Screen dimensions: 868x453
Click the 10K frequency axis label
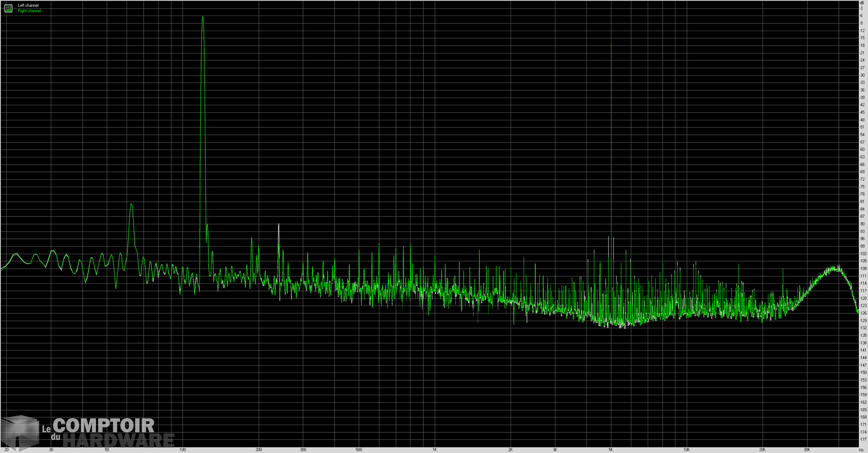click(687, 450)
